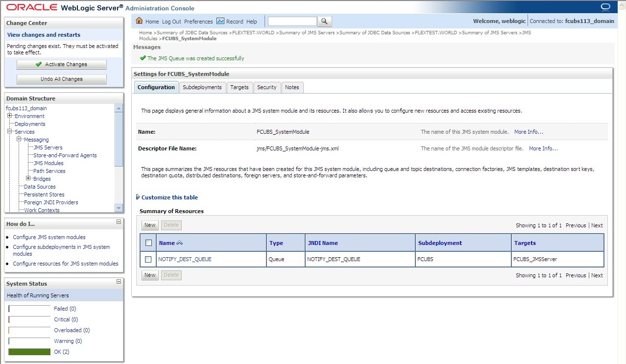Click Domain Structure scroll up arrow
Screen dimensions: 626x364
119,108
